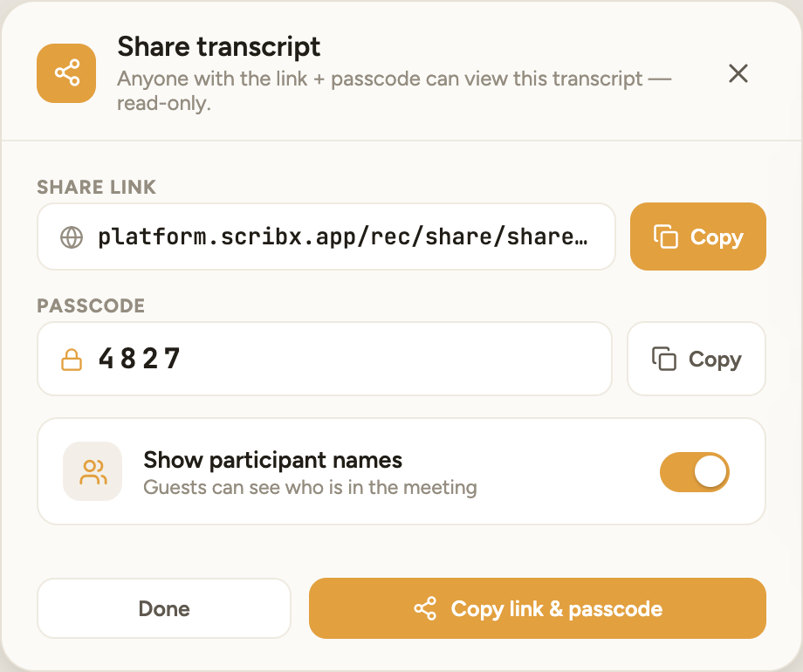The width and height of the screenshot is (803, 672).
Task: Copy the share link
Action: tap(698, 237)
